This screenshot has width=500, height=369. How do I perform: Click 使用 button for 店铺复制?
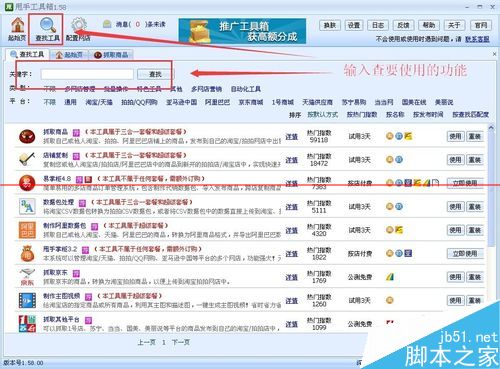click(455, 160)
